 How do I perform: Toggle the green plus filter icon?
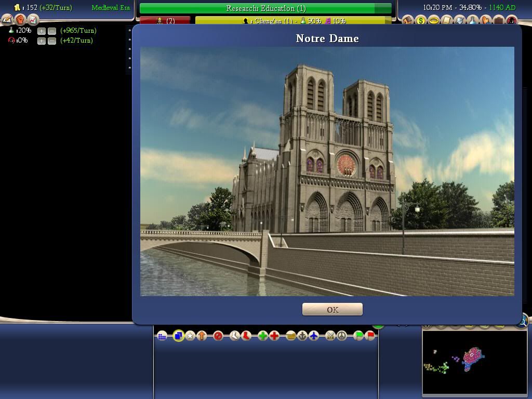[x=262, y=336]
